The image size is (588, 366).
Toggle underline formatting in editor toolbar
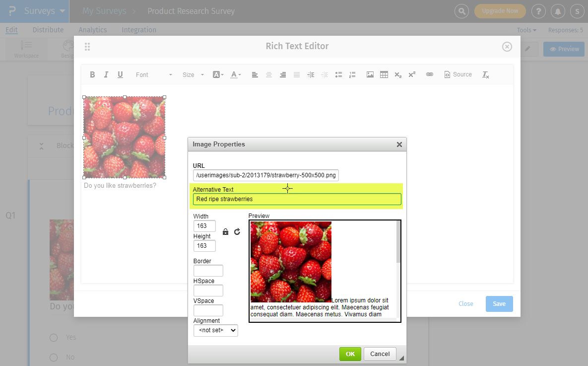click(x=120, y=74)
